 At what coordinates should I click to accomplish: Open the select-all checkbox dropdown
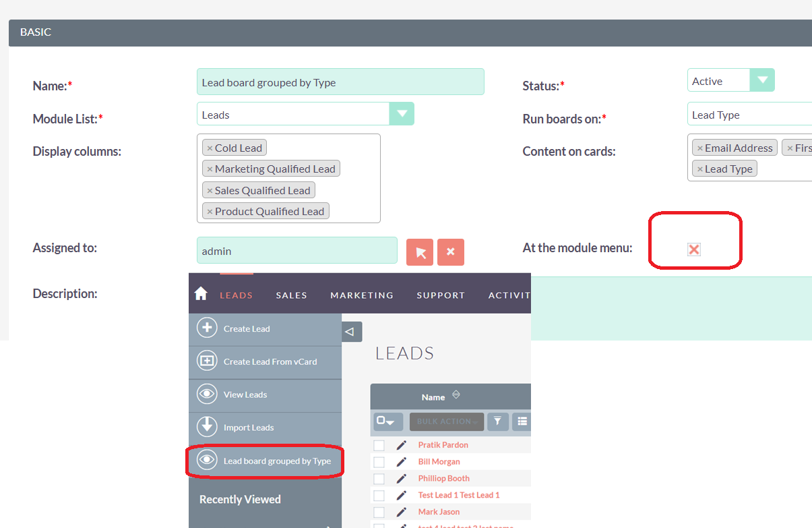tap(387, 421)
